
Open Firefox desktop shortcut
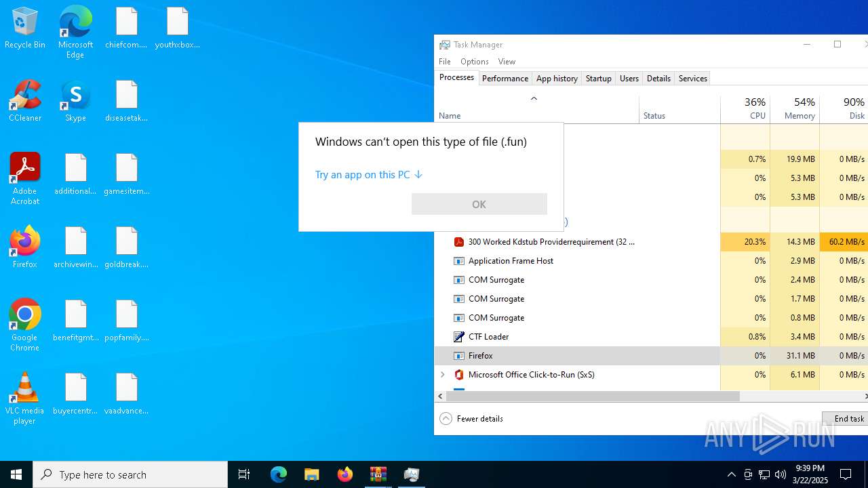tap(25, 248)
